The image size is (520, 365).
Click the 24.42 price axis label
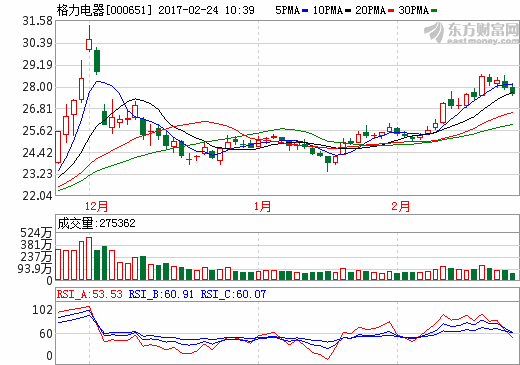point(38,153)
